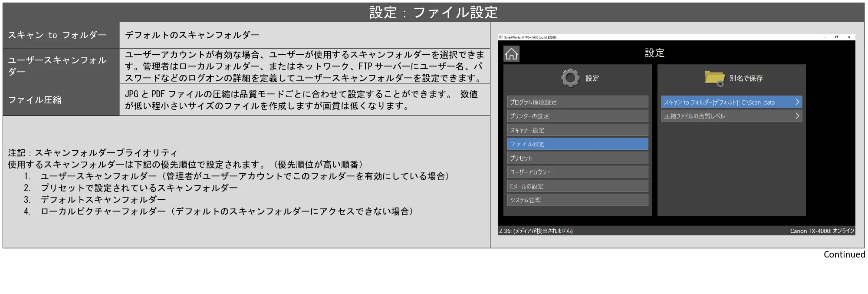This screenshot has height=294, width=868.
Task: Click status text Canon TX-4000: オンライン
Action: pyautogui.click(x=822, y=231)
